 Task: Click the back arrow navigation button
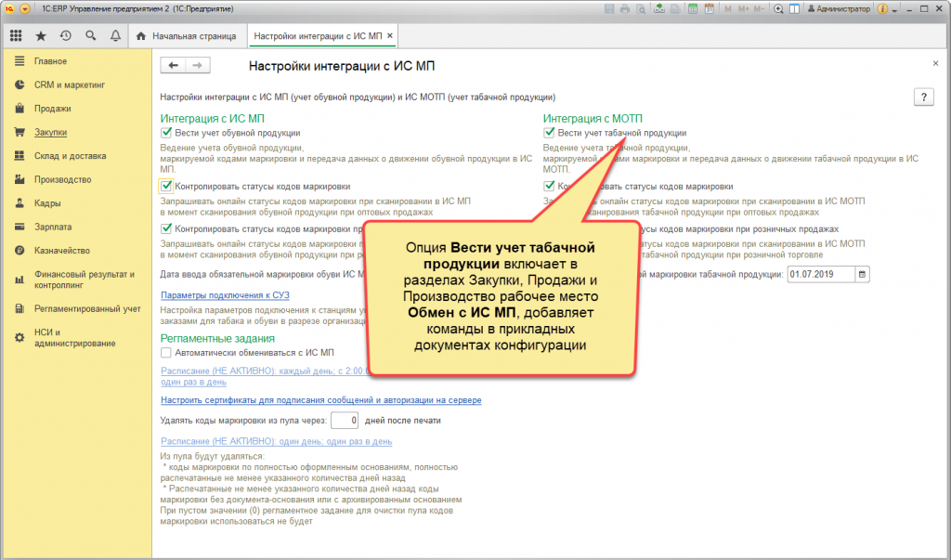[x=174, y=65]
